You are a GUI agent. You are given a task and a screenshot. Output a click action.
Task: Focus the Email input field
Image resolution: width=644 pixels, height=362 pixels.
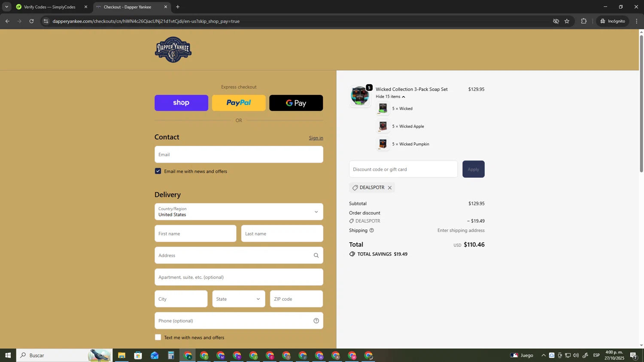click(x=239, y=154)
